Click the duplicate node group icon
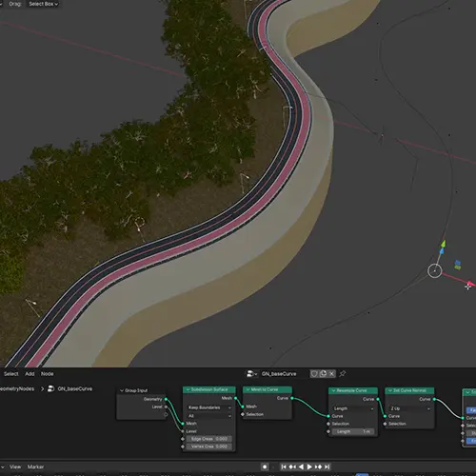The height and width of the screenshot is (476, 476). (x=323, y=374)
